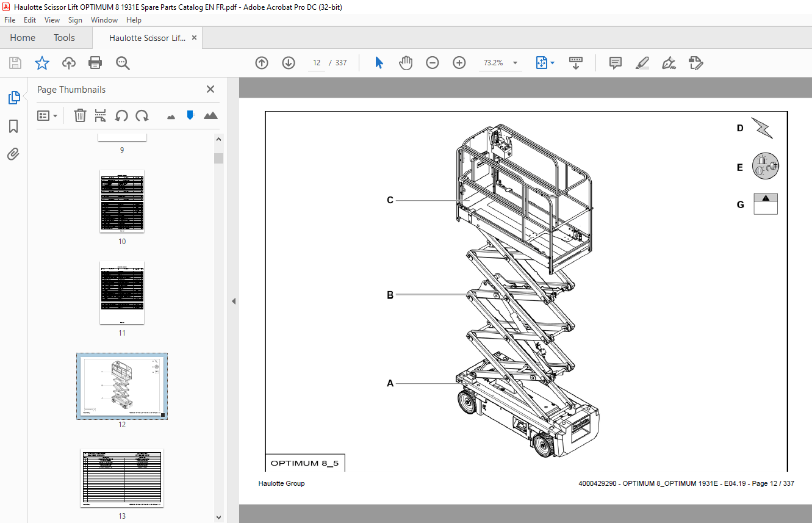
Task: Click the label B callout on diagram
Action: pos(390,295)
